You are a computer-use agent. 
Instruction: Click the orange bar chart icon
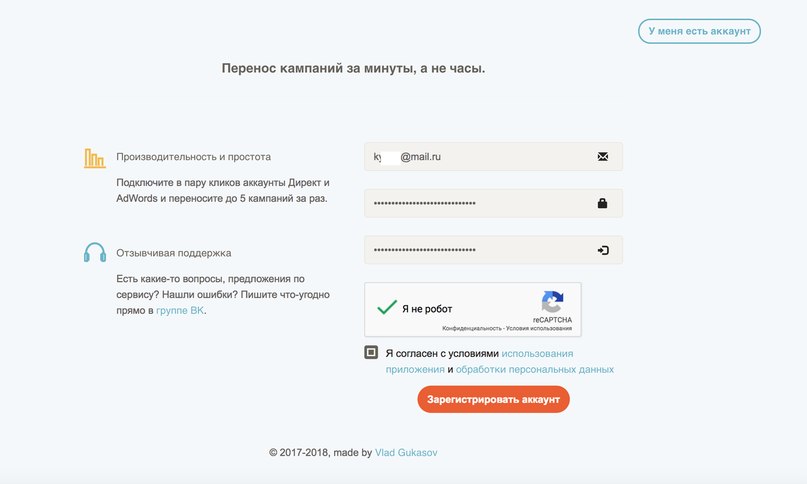pyautogui.click(x=95, y=158)
